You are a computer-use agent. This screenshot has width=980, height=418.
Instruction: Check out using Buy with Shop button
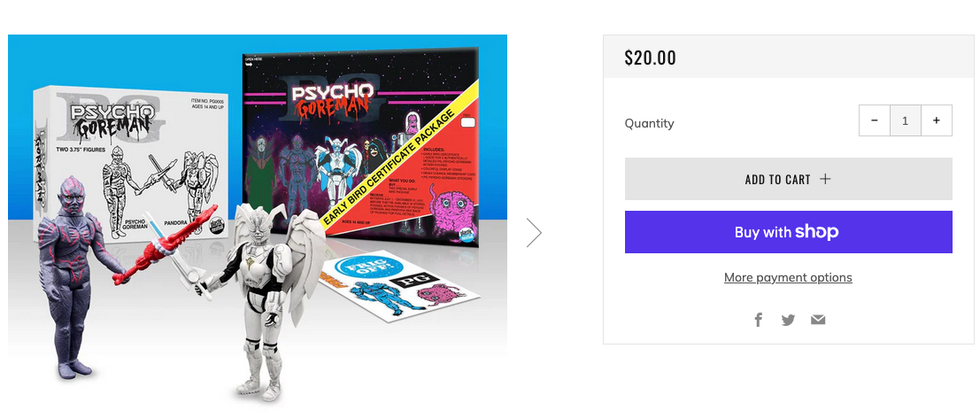[788, 232]
